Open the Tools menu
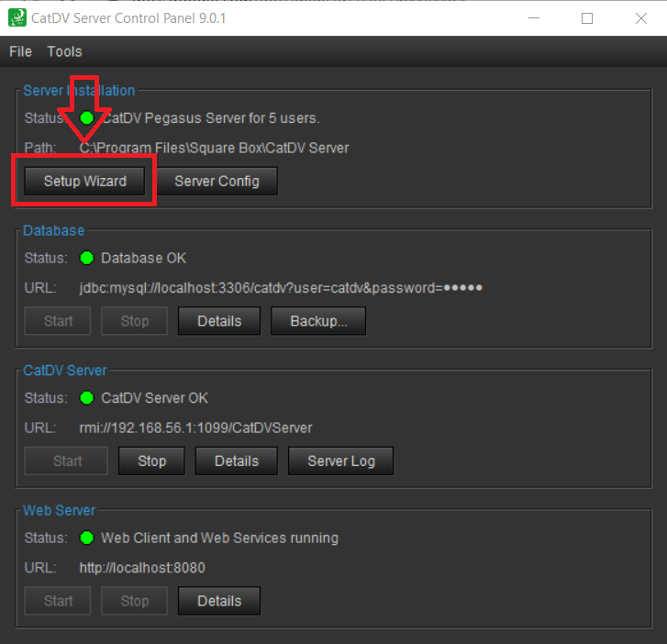667x644 pixels. (x=64, y=51)
